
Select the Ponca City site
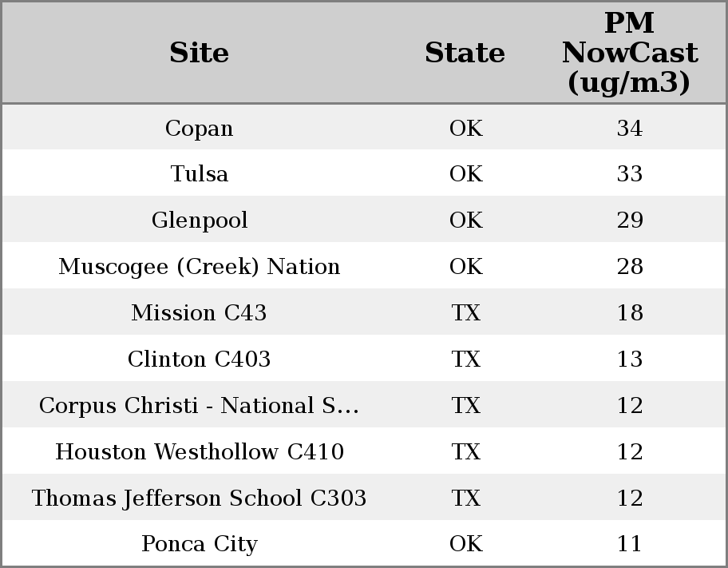click(x=199, y=544)
